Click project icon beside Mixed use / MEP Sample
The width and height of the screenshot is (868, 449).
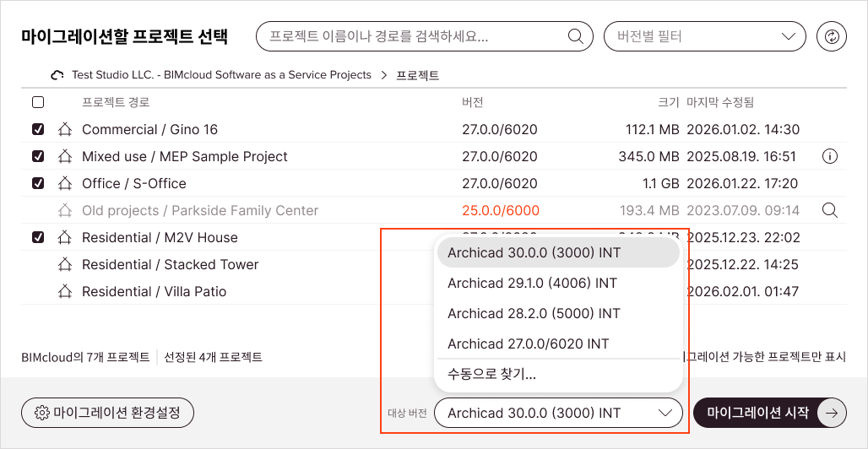tap(65, 157)
